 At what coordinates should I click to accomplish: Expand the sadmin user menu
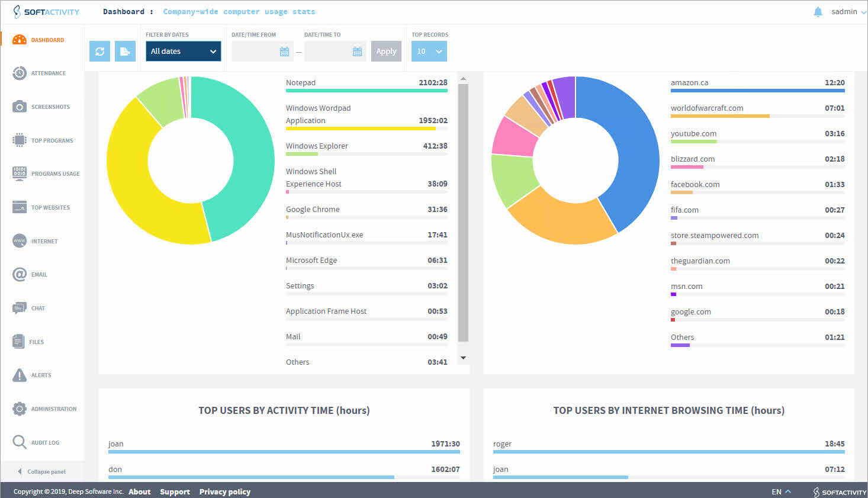coord(848,12)
